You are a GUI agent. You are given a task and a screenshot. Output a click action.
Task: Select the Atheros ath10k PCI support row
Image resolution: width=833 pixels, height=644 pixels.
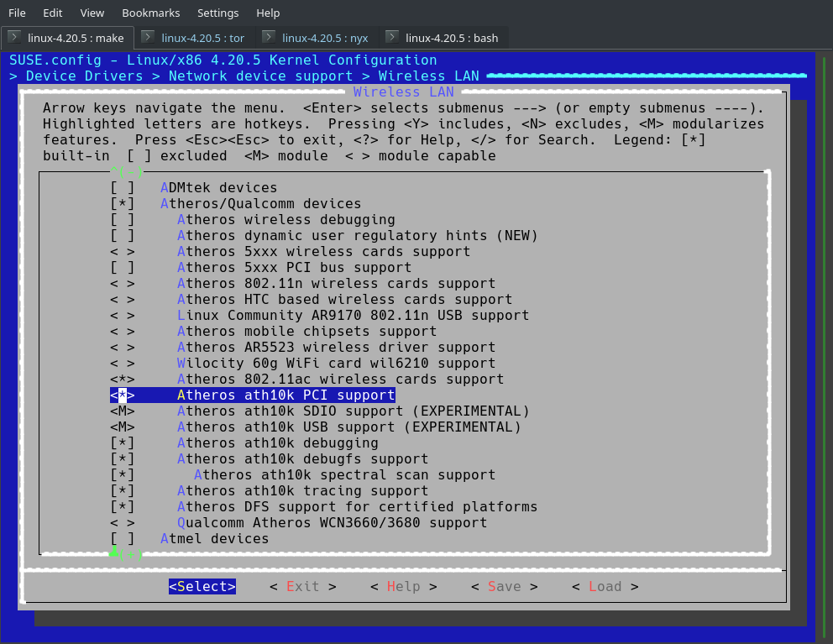pyautogui.click(x=253, y=395)
